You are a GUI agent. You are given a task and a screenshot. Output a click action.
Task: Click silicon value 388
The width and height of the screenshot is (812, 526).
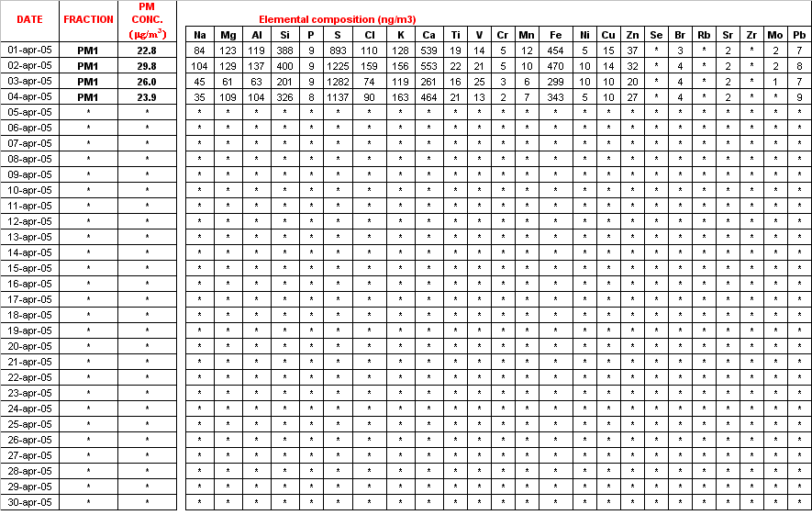pos(284,50)
